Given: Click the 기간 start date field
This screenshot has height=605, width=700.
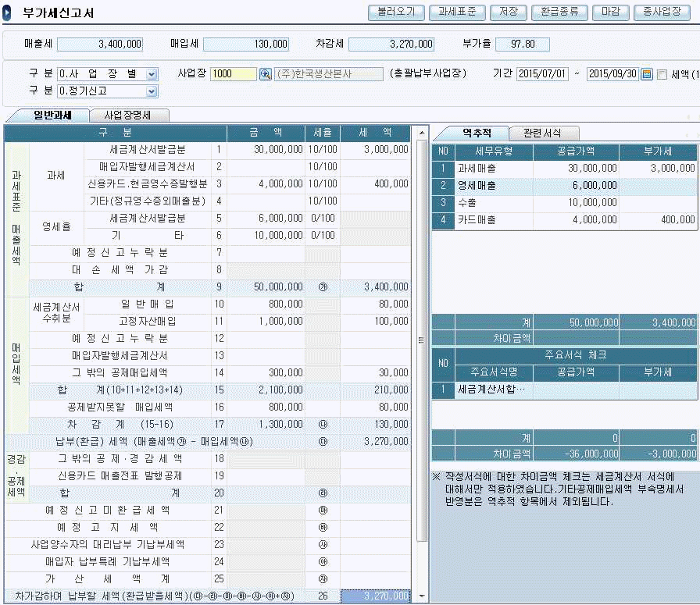Looking at the screenshot, I should pyautogui.click(x=542, y=73).
